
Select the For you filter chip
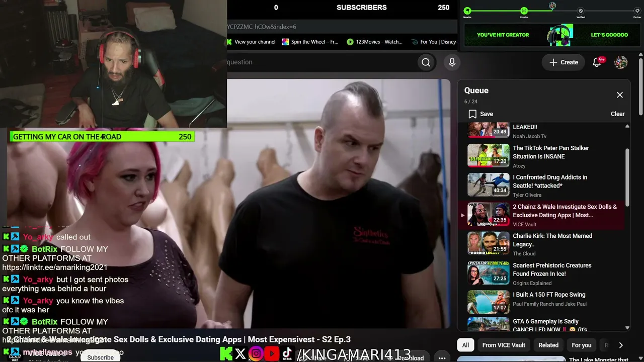582,345
